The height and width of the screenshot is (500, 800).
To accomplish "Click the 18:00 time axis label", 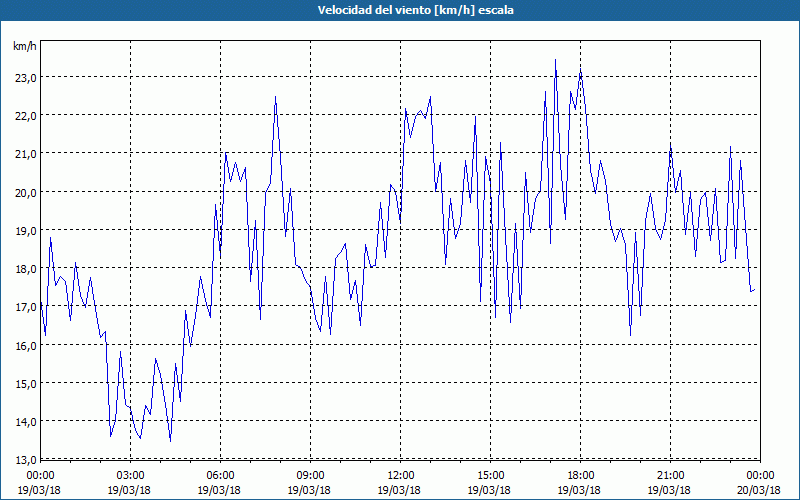I will coord(581,476).
